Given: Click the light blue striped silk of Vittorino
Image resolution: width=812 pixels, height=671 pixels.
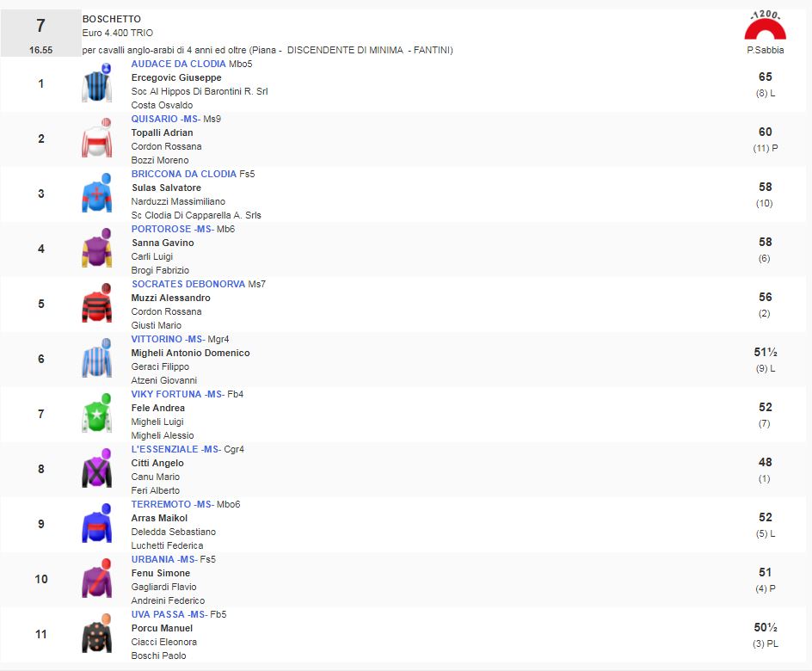Looking at the screenshot, I should point(97,358).
